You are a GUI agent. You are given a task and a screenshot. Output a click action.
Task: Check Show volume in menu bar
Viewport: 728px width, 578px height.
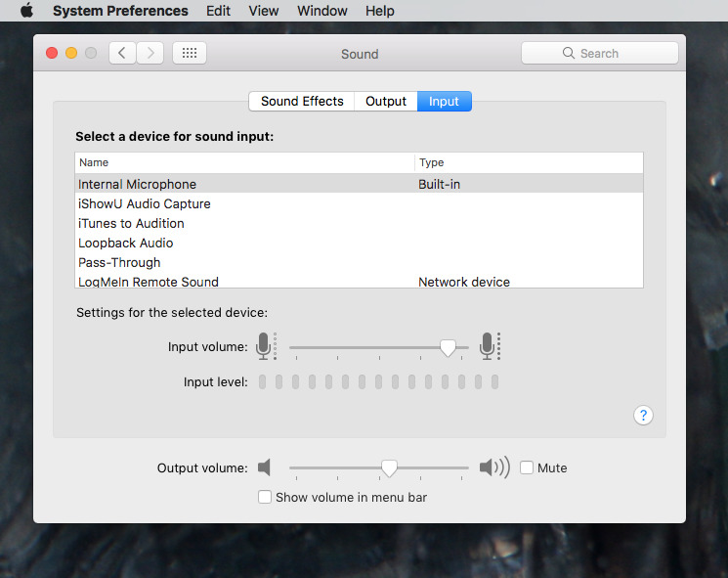(x=265, y=497)
